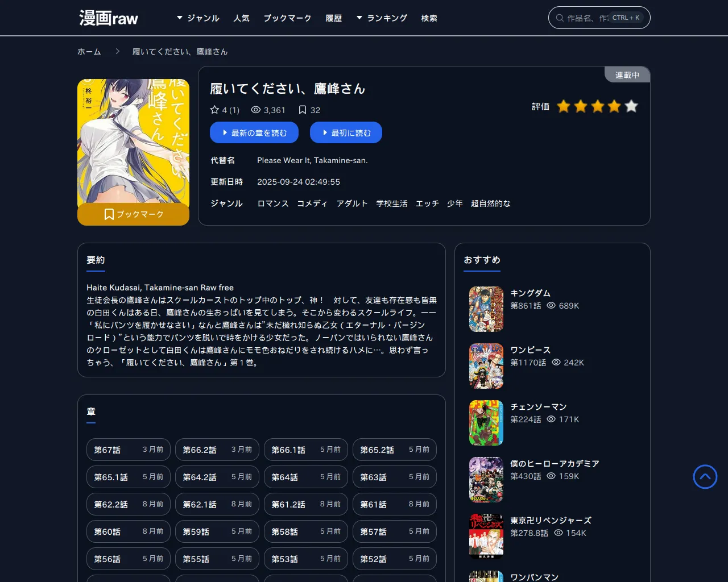Click the キングダム cover thumbnail

point(486,309)
